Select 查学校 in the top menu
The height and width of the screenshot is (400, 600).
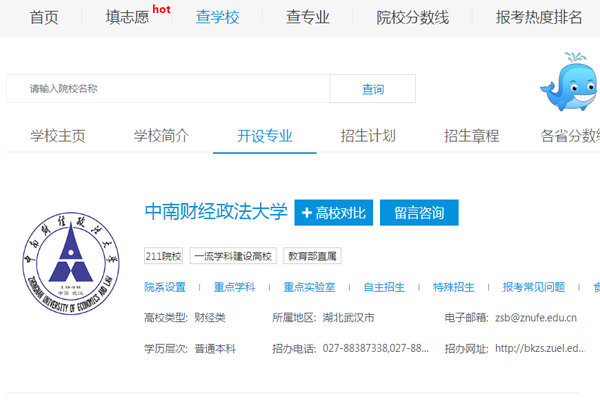(218, 18)
